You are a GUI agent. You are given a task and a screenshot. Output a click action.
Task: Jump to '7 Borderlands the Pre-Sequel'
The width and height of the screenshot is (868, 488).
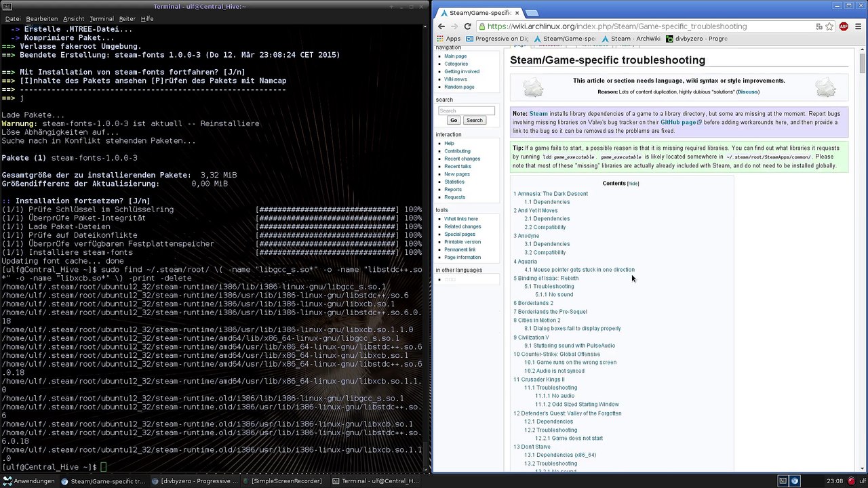(x=551, y=312)
